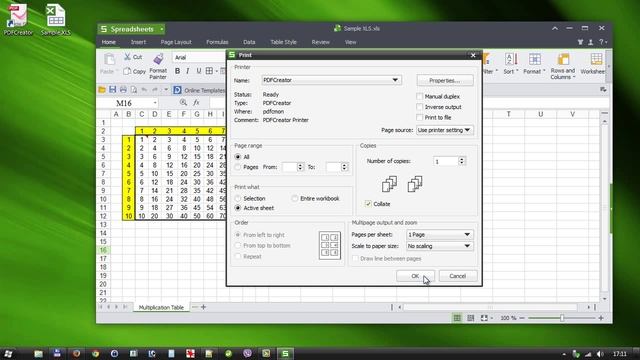Click the Sort icon in the ribbon
Screen dimensions: 640x360
(x=511, y=60)
